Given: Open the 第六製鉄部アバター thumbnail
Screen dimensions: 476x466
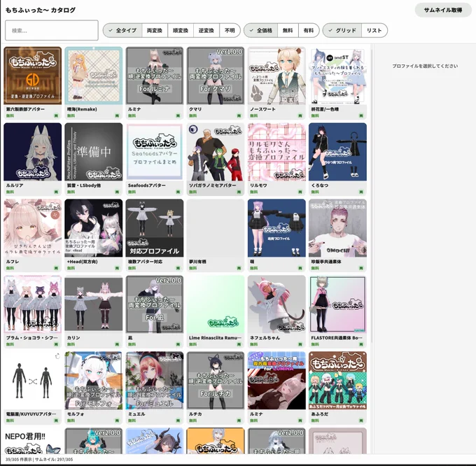Looking at the screenshot, I should click(x=32, y=76).
